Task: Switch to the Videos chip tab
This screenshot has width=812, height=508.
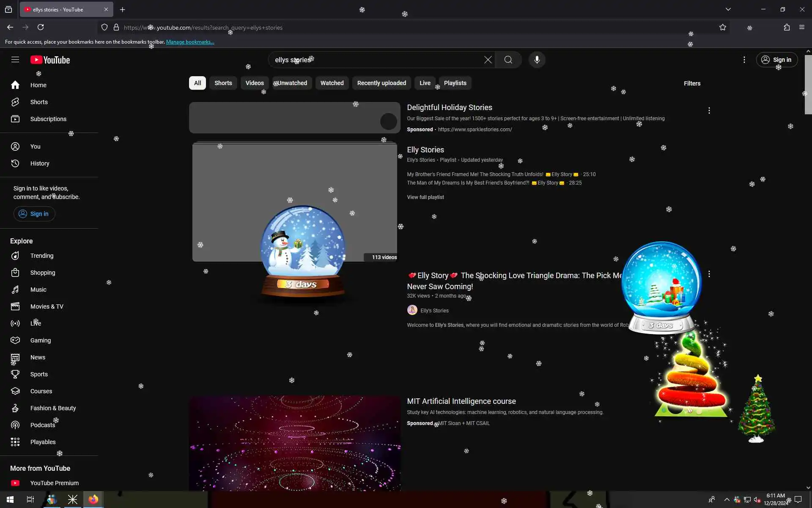Action: [255, 83]
